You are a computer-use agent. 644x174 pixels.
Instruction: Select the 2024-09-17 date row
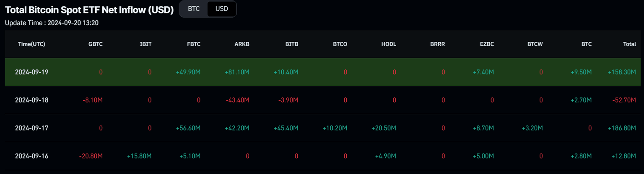click(x=31, y=128)
